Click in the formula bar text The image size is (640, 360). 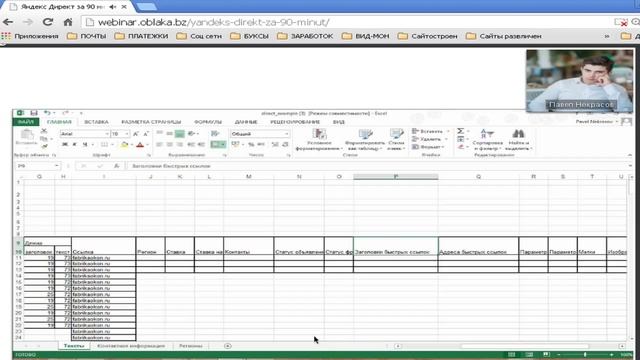coord(171,166)
